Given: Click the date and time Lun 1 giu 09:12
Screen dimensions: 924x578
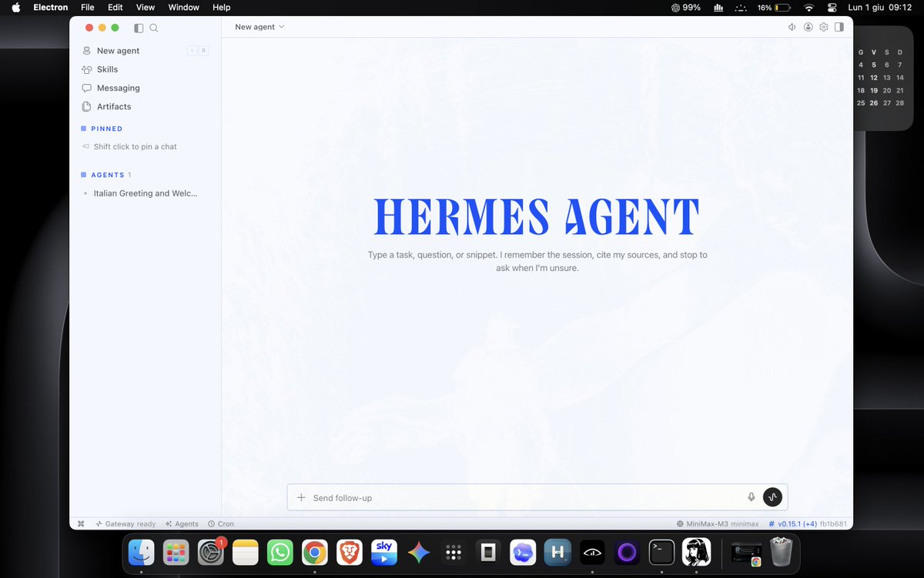Looking at the screenshot, I should click(881, 8).
